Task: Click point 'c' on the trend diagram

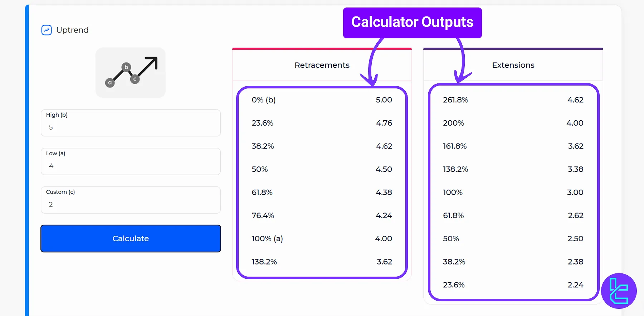Action: pyautogui.click(x=135, y=79)
